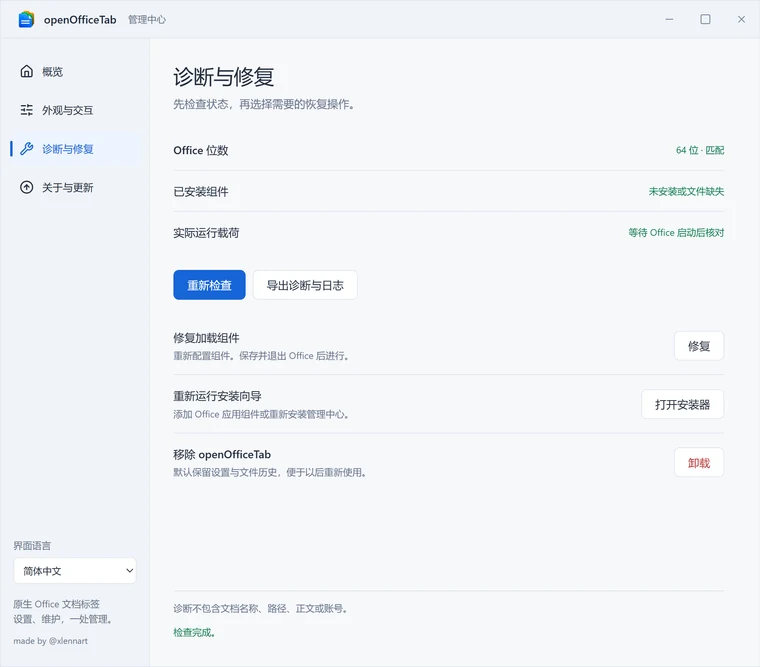Click the 修复 button for 修复加载组件
The width and height of the screenshot is (760, 667).
click(699, 346)
